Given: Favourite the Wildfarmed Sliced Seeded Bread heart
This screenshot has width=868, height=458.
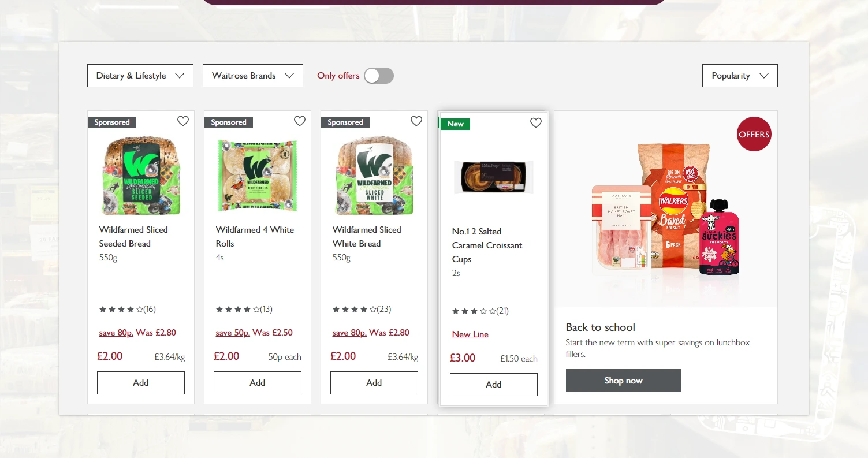Looking at the screenshot, I should coord(183,121).
